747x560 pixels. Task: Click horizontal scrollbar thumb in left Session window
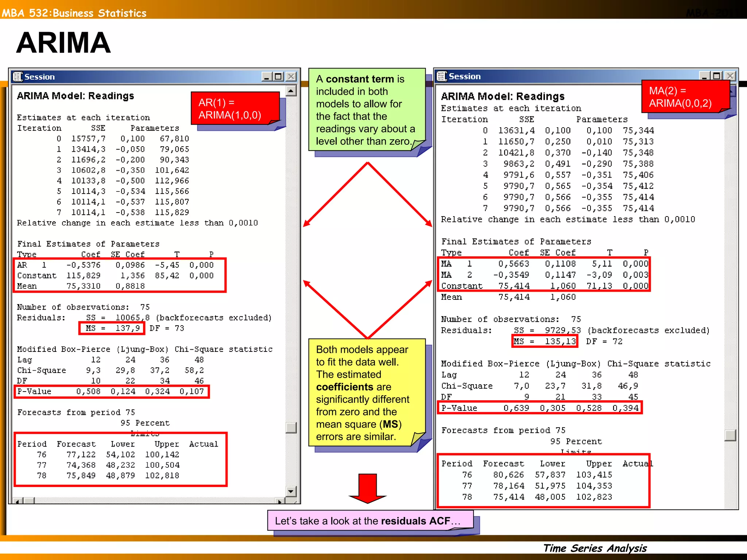point(29,501)
